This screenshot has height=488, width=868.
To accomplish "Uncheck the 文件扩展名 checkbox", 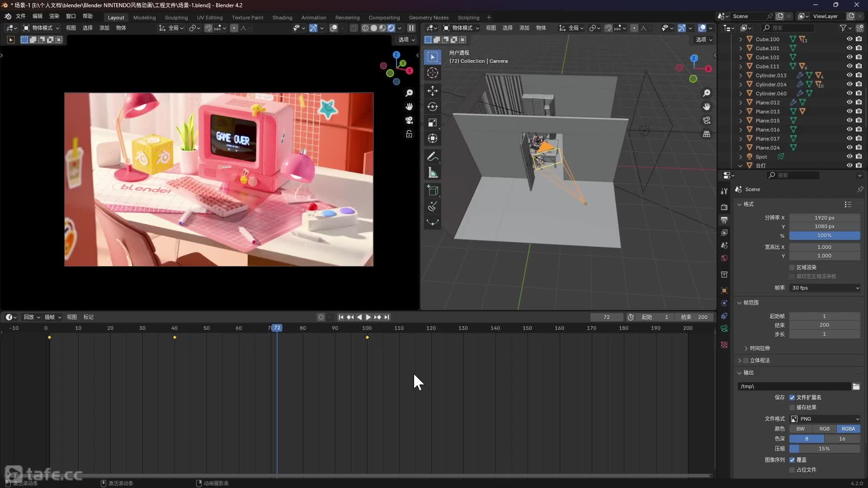I will pyautogui.click(x=792, y=398).
